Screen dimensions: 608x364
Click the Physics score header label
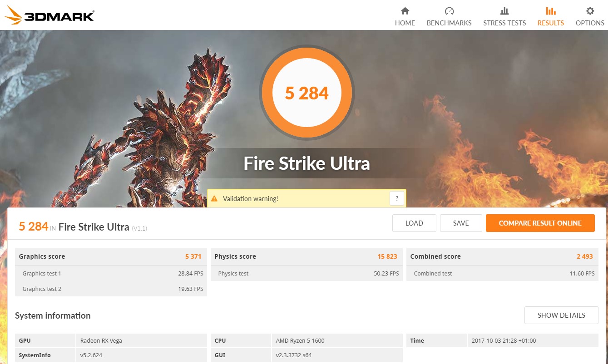(x=235, y=256)
